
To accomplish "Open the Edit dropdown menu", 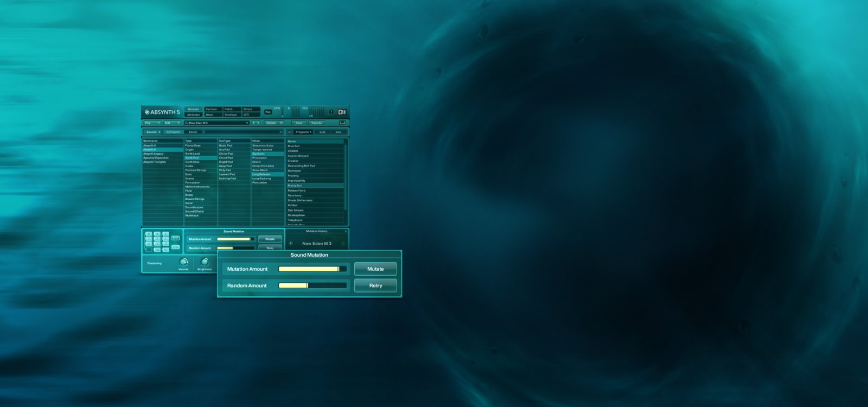I will (x=171, y=123).
